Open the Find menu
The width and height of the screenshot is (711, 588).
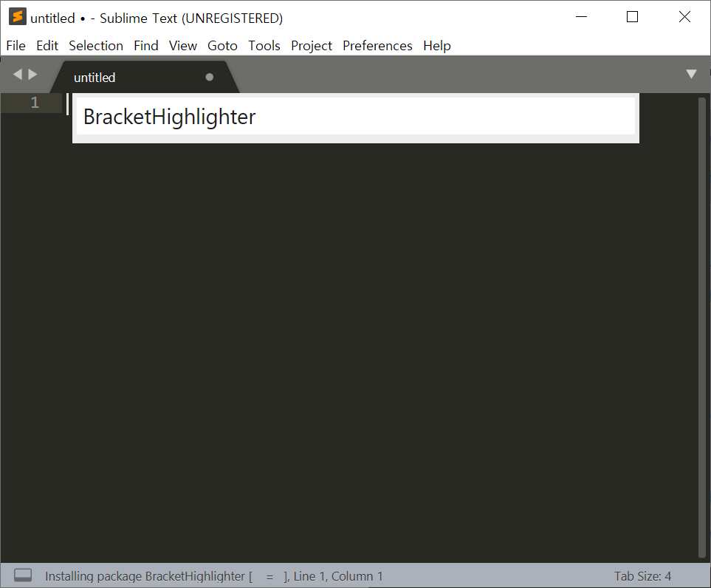click(x=146, y=46)
